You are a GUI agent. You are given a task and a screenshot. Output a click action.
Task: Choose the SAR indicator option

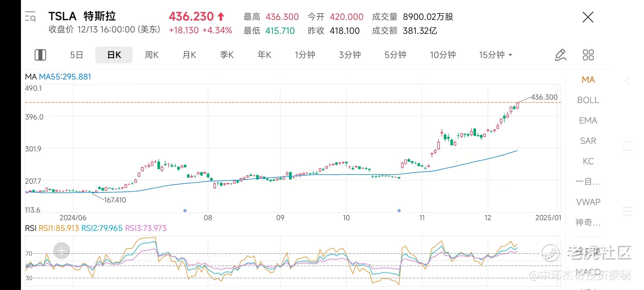(x=588, y=141)
